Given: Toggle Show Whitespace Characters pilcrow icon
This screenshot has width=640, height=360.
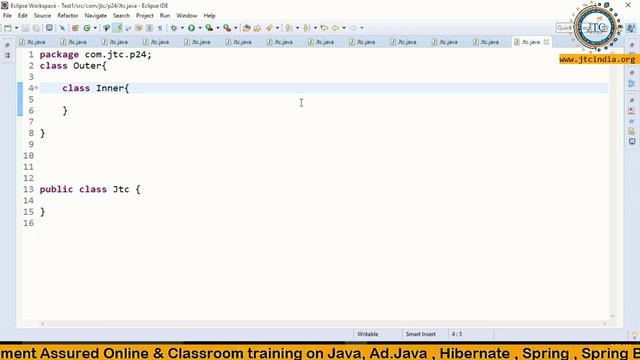Looking at the screenshot, I should [x=160, y=28].
